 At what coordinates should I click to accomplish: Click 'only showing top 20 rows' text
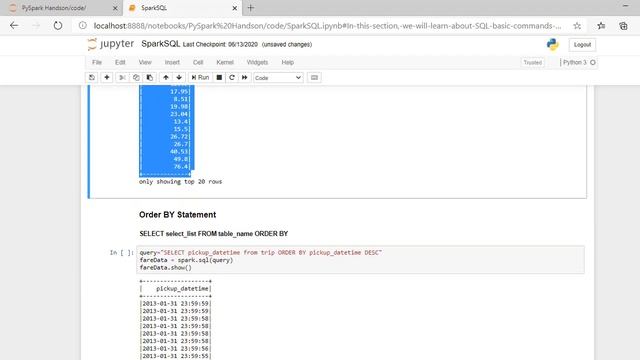pos(180,182)
